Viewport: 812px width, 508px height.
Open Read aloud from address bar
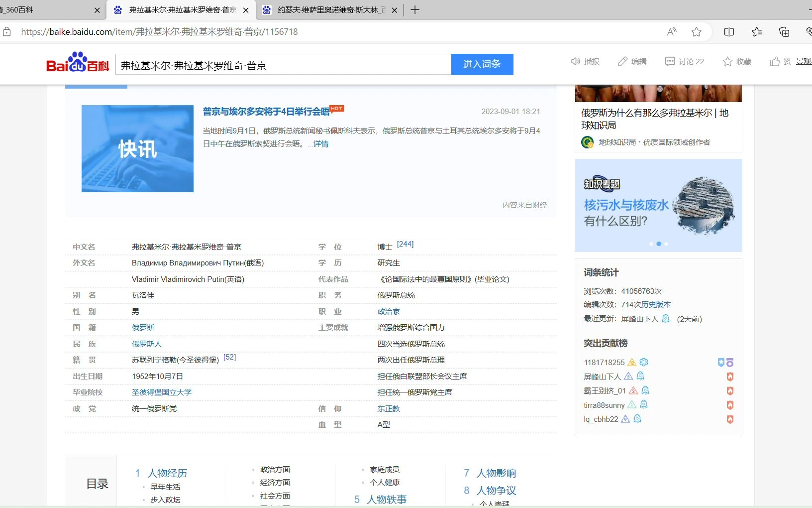672,32
